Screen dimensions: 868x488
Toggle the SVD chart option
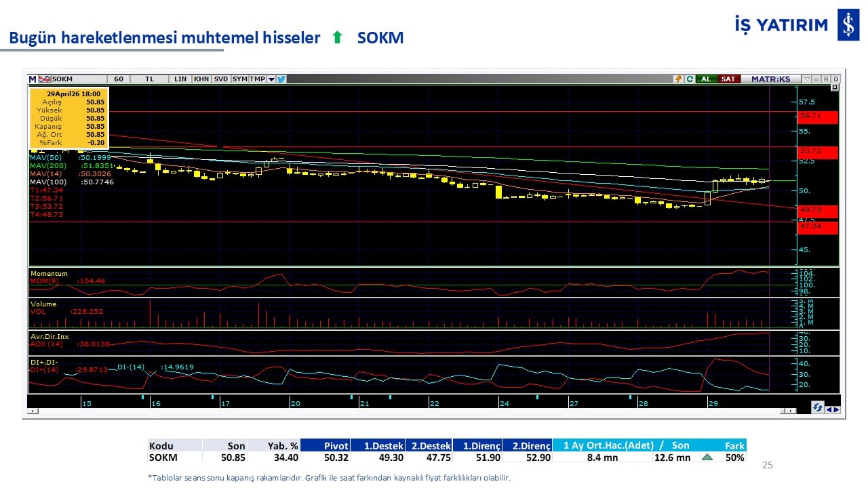tap(221, 79)
